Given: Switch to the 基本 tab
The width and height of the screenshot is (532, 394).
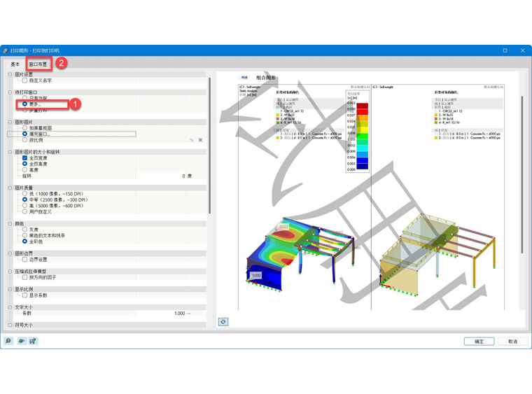Looking at the screenshot, I should coord(15,64).
